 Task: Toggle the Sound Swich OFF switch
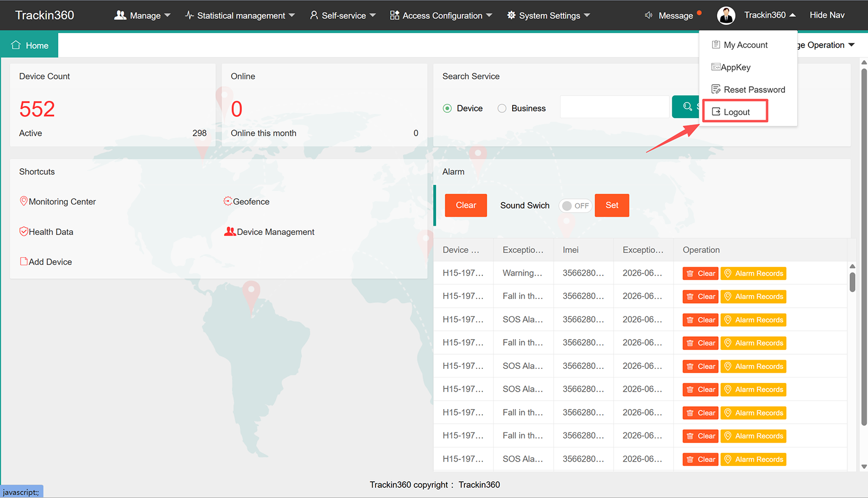(576, 206)
